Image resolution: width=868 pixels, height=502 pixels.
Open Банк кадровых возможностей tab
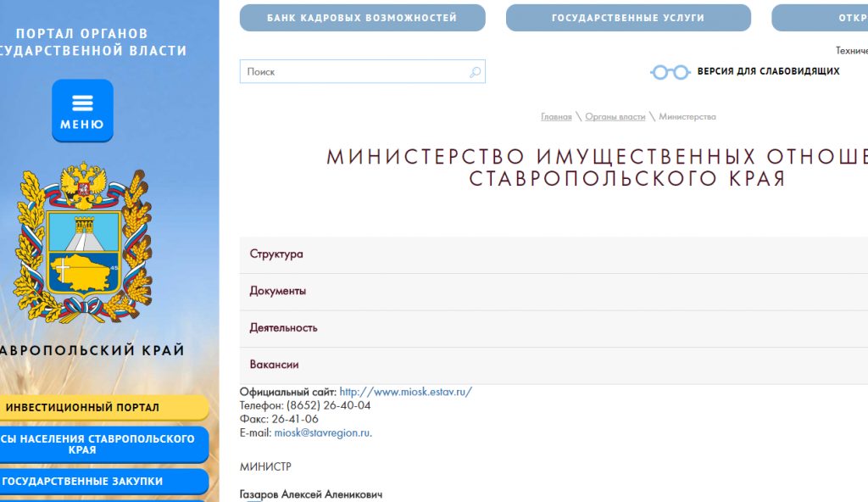362,18
